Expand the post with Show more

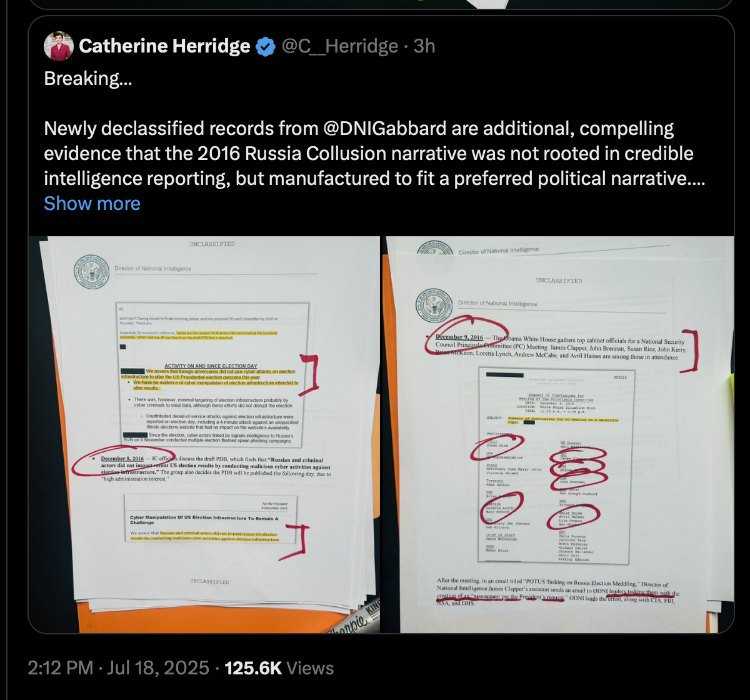coord(92,203)
